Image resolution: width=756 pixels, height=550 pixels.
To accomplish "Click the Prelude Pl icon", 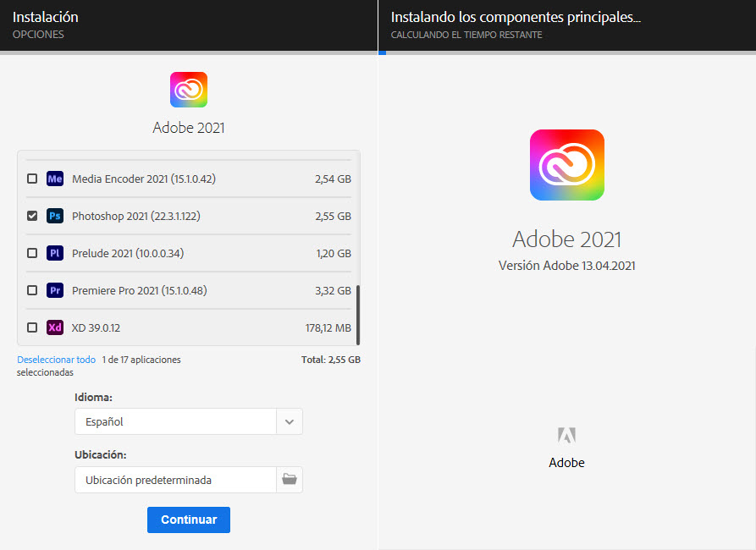I will pyautogui.click(x=55, y=253).
